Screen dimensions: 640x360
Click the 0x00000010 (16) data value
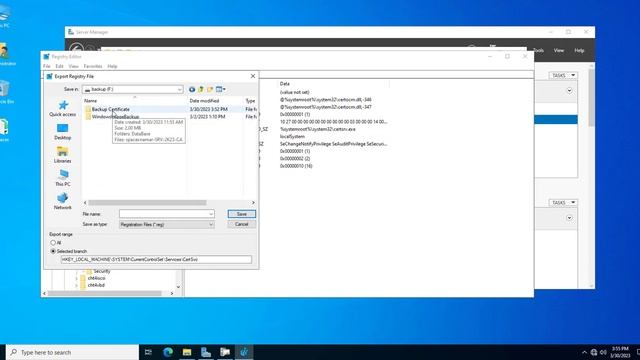pos(296,166)
